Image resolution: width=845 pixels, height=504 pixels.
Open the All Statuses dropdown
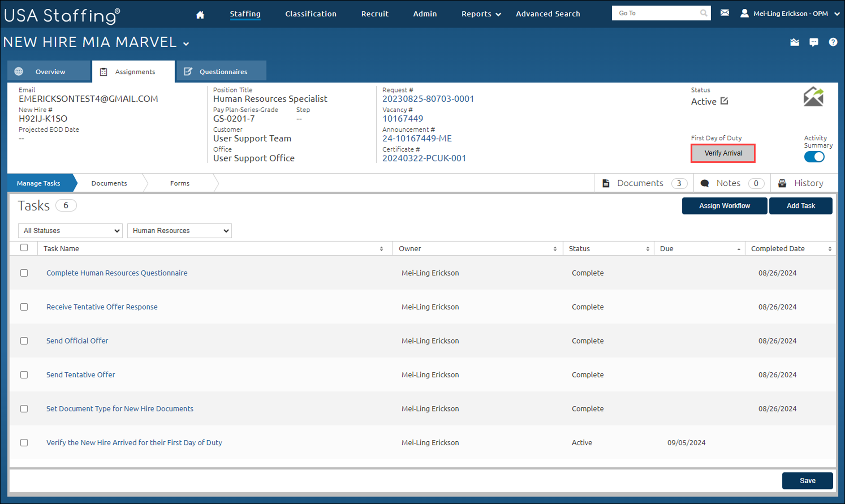tap(70, 231)
